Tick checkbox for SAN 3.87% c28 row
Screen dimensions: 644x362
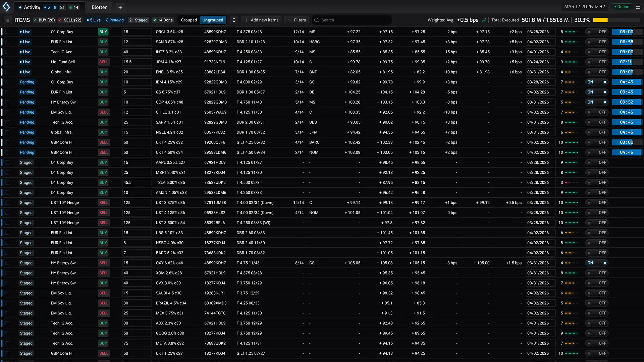7,42
